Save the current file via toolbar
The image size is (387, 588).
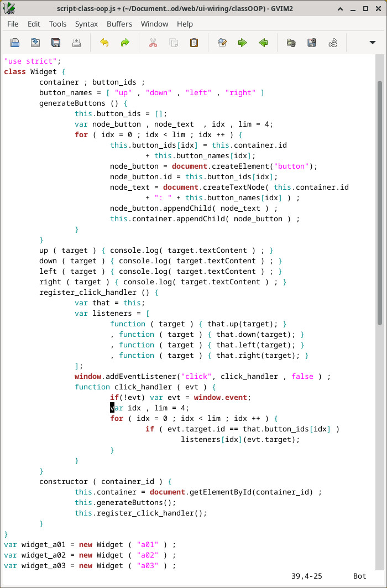point(35,43)
